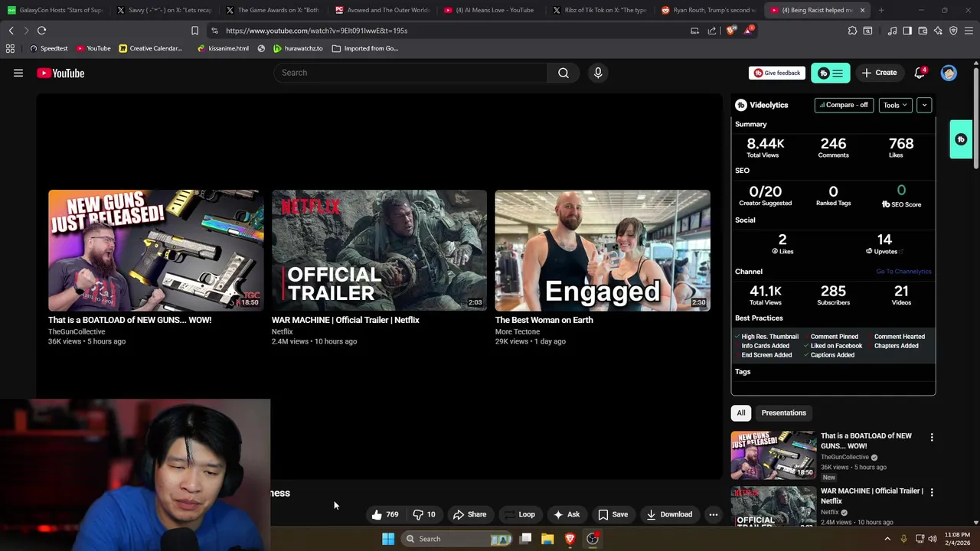The image size is (980, 551).
Task: Open Speedtest bookmark
Action: [x=48, y=48]
